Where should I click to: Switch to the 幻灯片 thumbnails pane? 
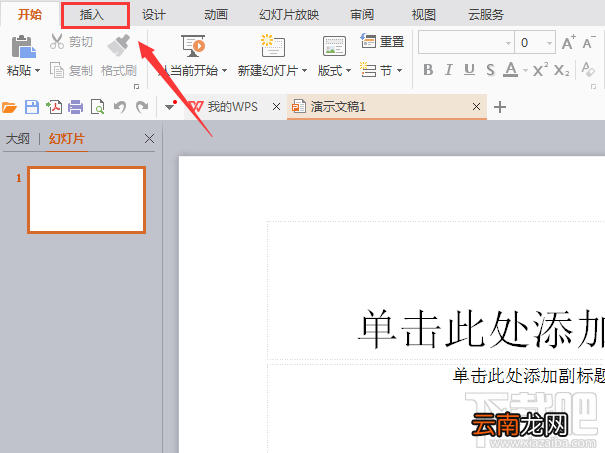pos(67,139)
